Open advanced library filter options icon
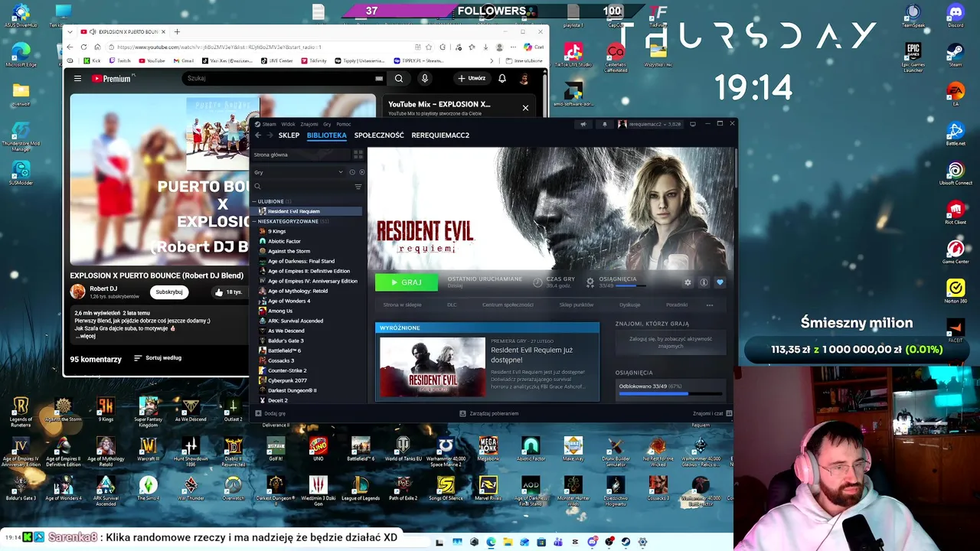Screen dimensions: 980x551 click(358, 187)
